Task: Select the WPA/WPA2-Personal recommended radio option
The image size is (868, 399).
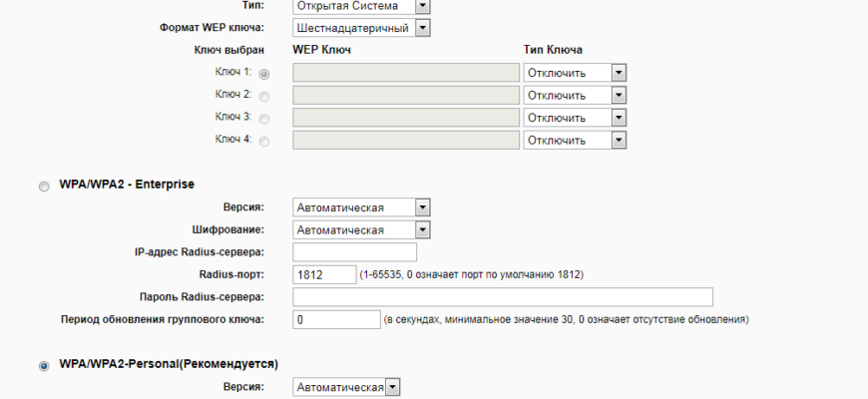Action: click(44, 366)
